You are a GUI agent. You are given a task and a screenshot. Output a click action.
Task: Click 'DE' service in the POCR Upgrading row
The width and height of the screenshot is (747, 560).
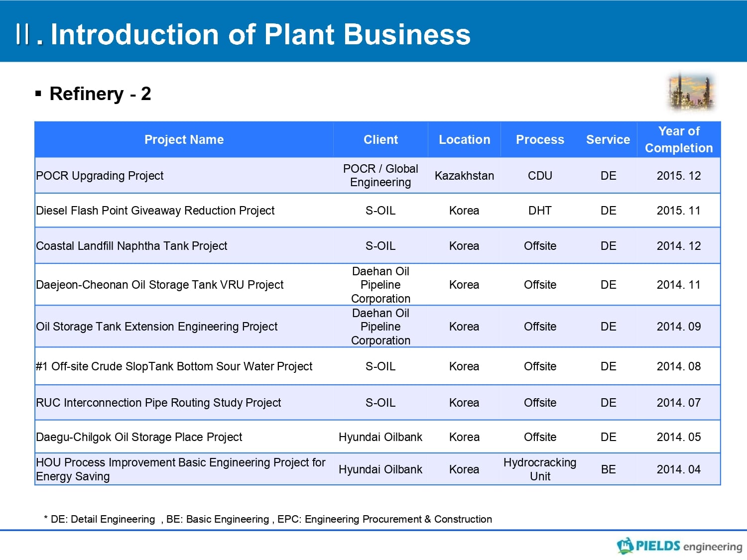pos(608,176)
